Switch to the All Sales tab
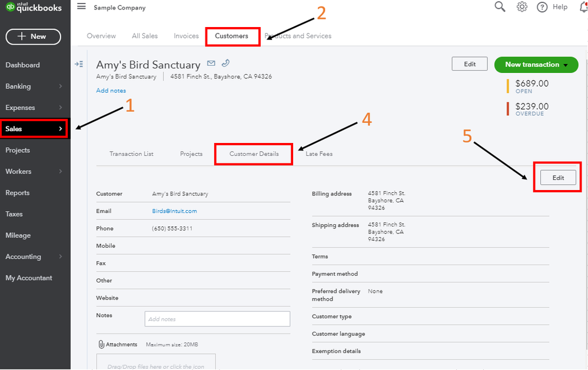 (145, 36)
